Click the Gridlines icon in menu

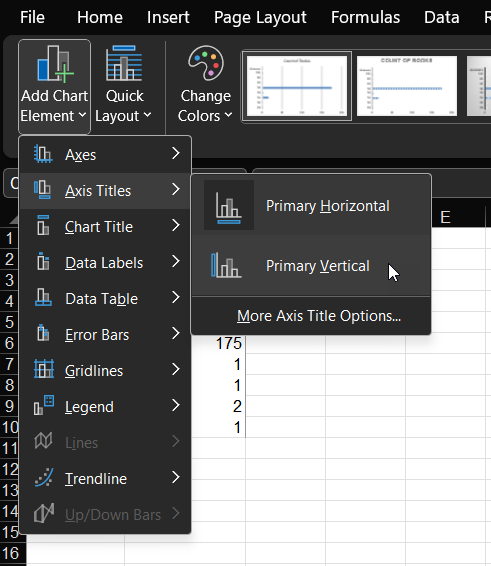tap(44, 370)
